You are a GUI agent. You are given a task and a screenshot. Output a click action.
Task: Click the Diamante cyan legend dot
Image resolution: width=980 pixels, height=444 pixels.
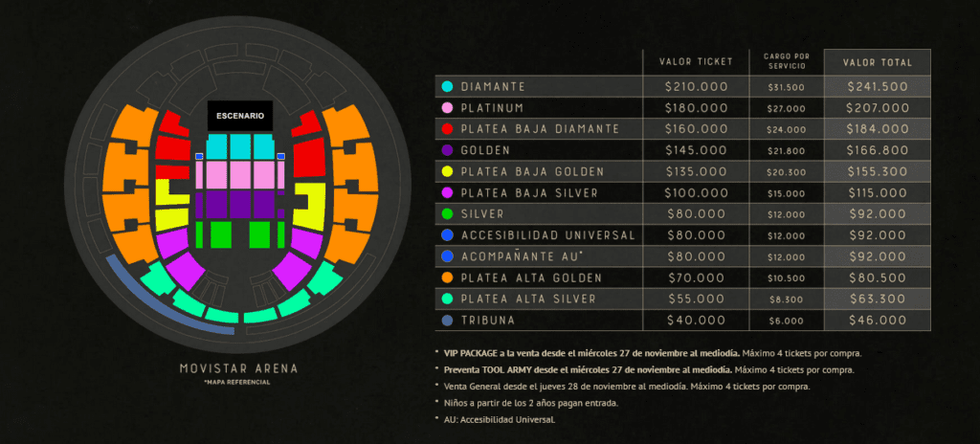pos(447,86)
